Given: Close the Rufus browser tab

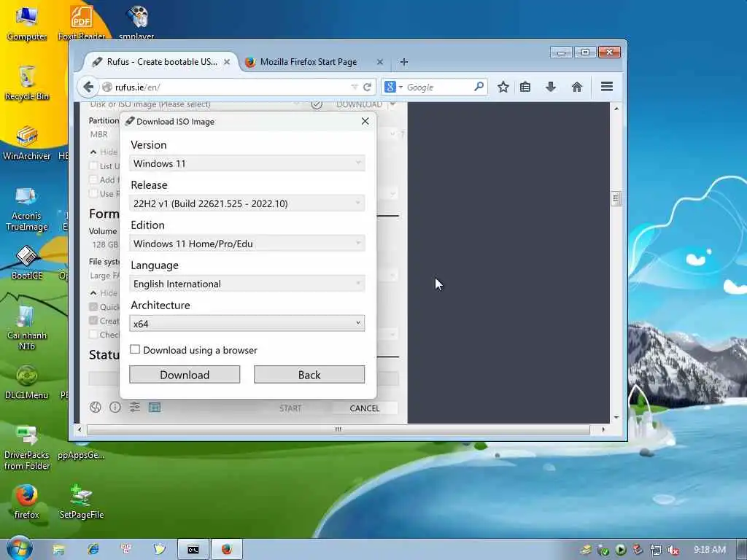Looking at the screenshot, I should (227, 62).
